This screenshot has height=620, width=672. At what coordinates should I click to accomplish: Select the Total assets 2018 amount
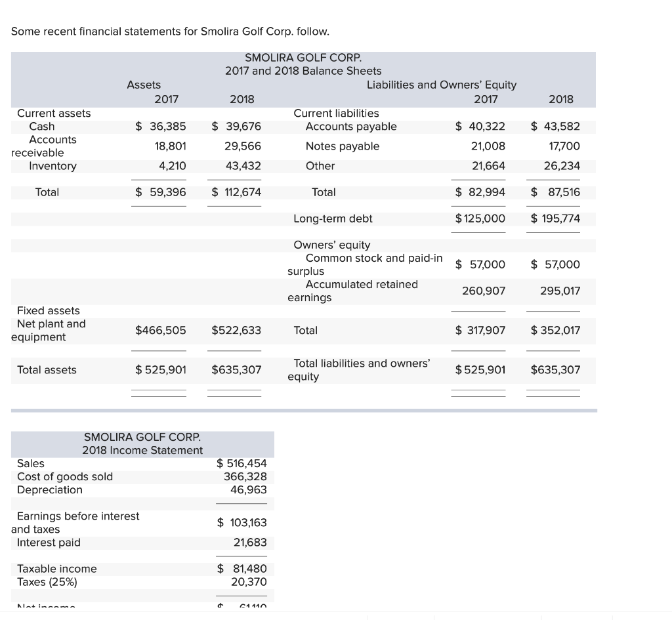(x=234, y=370)
